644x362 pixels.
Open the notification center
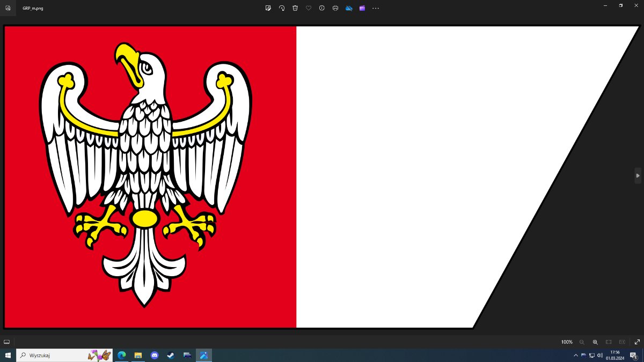click(x=633, y=355)
